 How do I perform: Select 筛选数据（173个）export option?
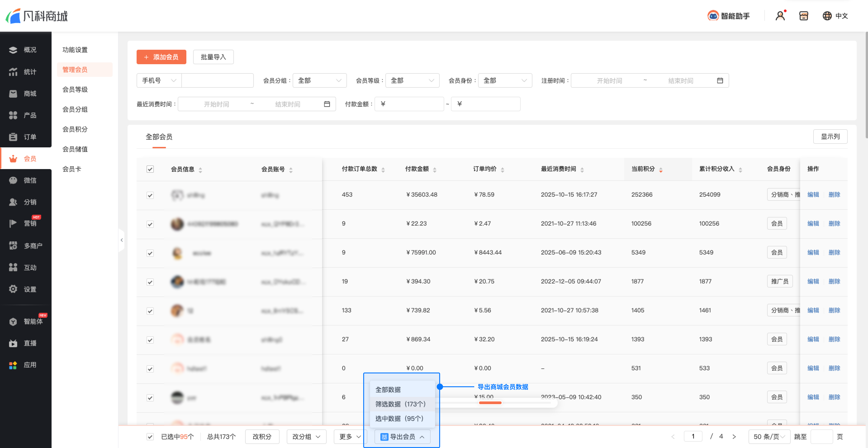[x=400, y=404]
